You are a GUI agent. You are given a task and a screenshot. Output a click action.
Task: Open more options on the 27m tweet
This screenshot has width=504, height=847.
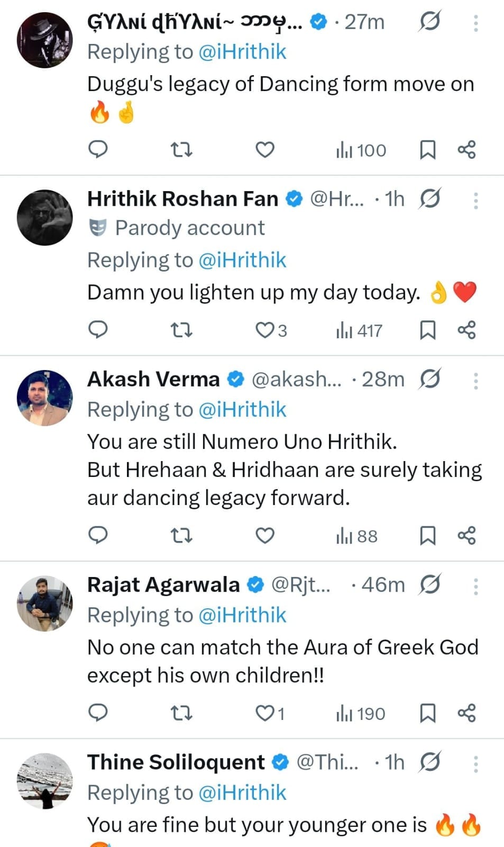tap(476, 23)
